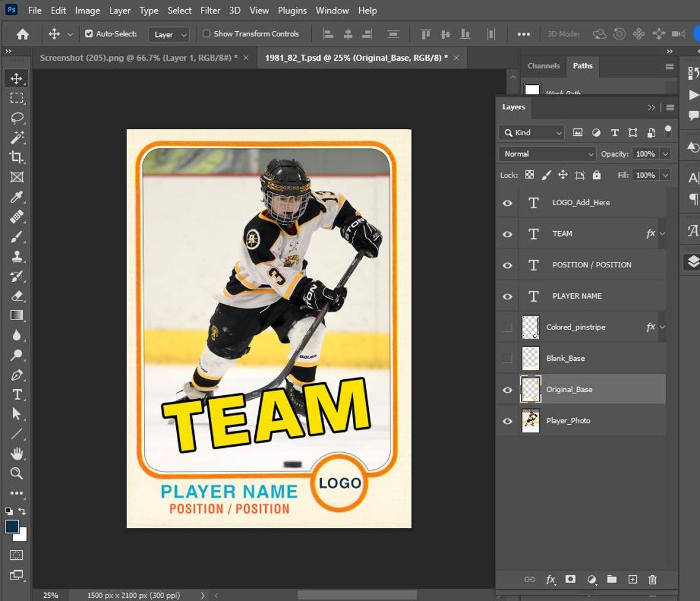This screenshot has height=601, width=700.
Task: Select the Eyedropper tool
Action: pos(17,197)
